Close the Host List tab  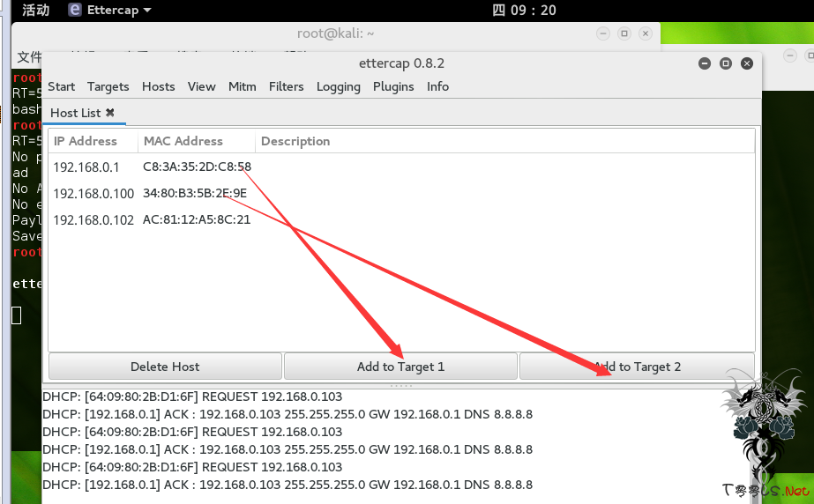tap(109, 113)
